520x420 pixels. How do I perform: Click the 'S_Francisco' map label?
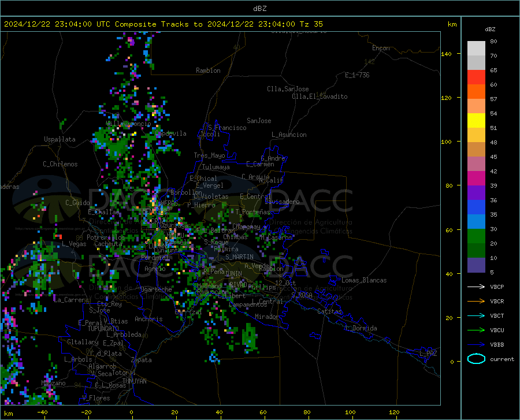(x=227, y=128)
